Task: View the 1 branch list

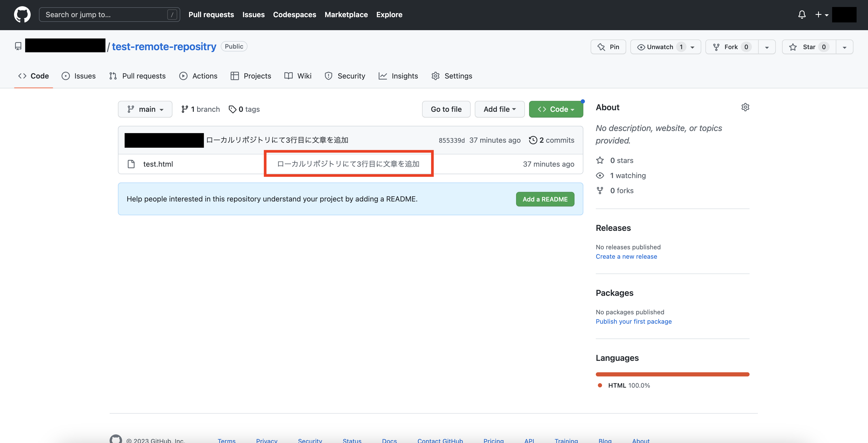Action: coord(201,109)
